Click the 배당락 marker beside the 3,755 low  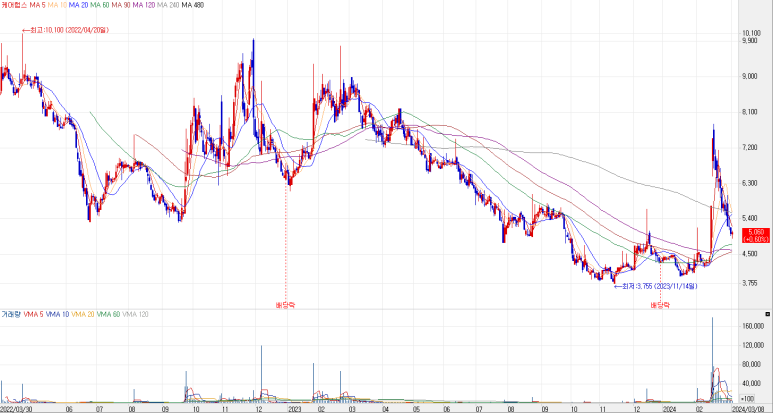click(x=660, y=305)
